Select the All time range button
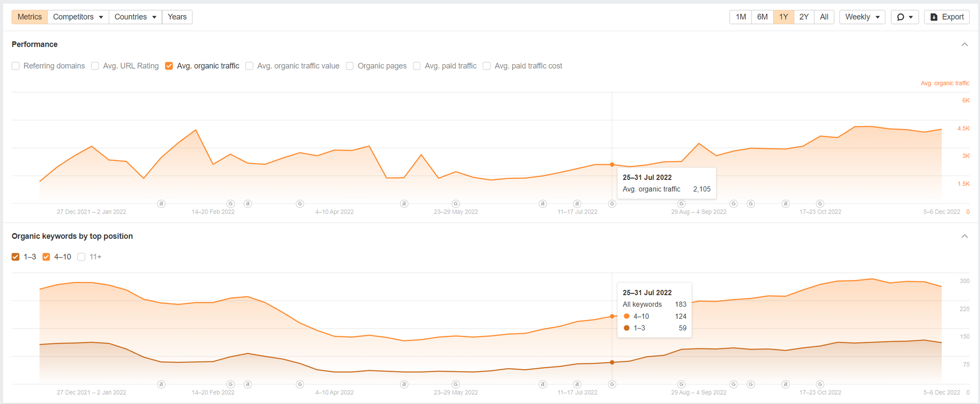 point(824,17)
